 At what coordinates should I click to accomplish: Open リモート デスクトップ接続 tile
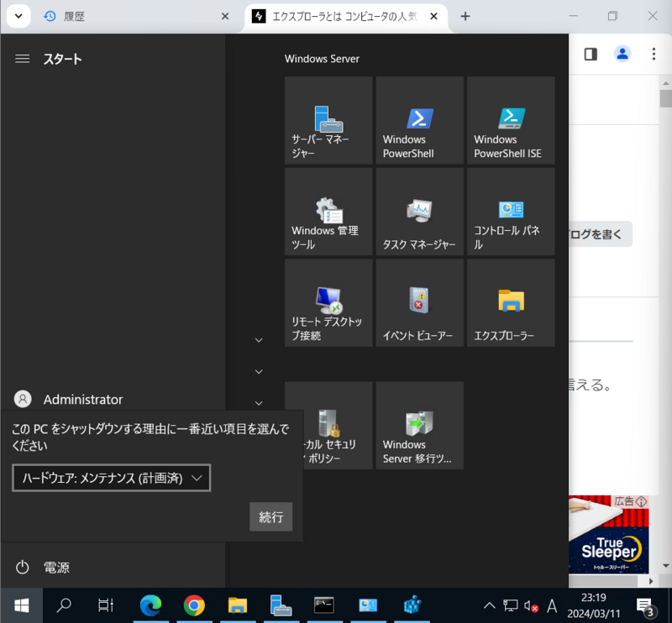tap(328, 303)
